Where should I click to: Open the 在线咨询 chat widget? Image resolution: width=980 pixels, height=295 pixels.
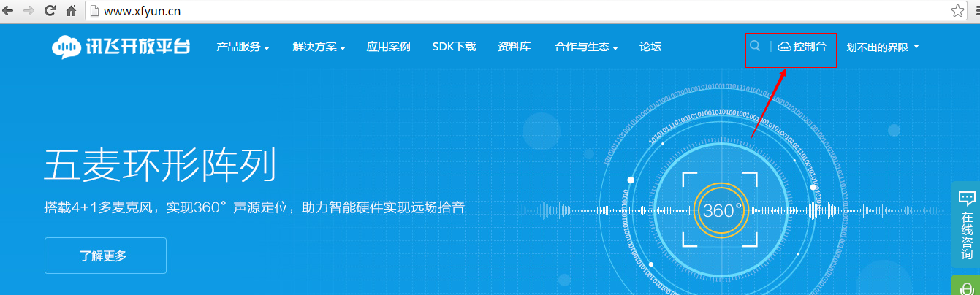pyautogui.click(x=966, y=225)
